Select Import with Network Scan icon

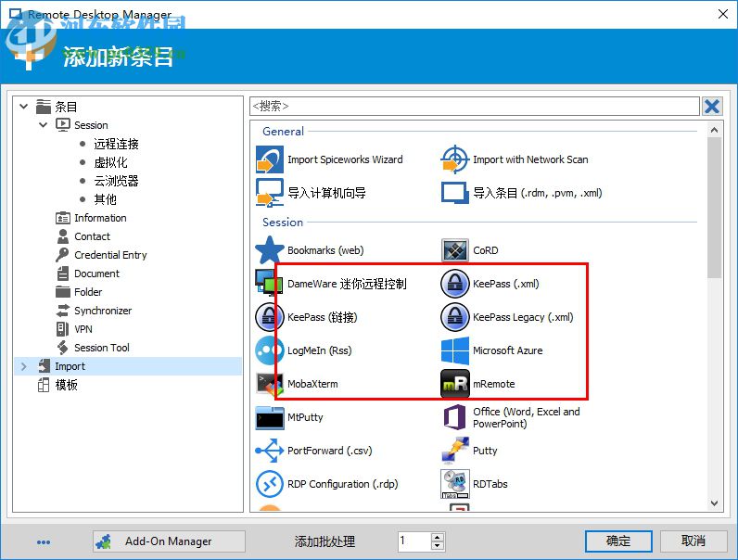[x=454, y=159]
